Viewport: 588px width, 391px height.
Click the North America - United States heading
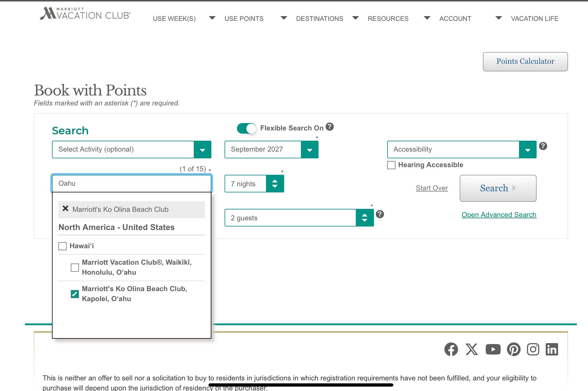pos(117,227)
